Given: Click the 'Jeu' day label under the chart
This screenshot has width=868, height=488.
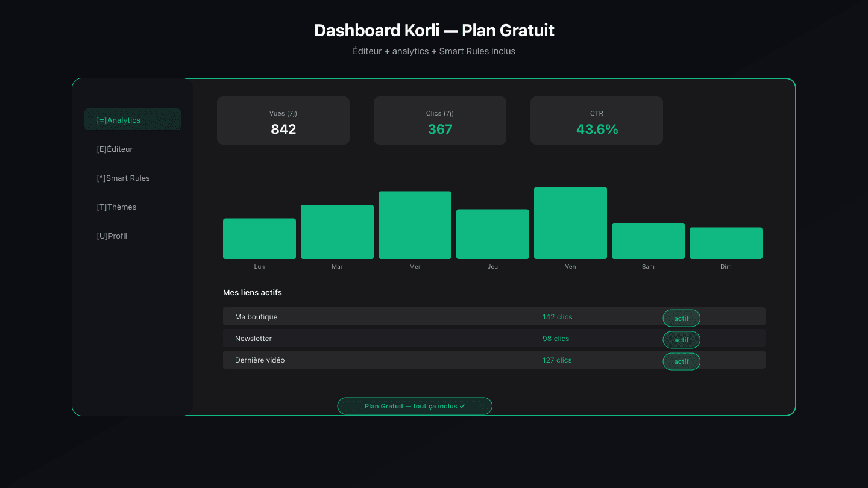Looking at the screenshot, I should coord(492,267).
